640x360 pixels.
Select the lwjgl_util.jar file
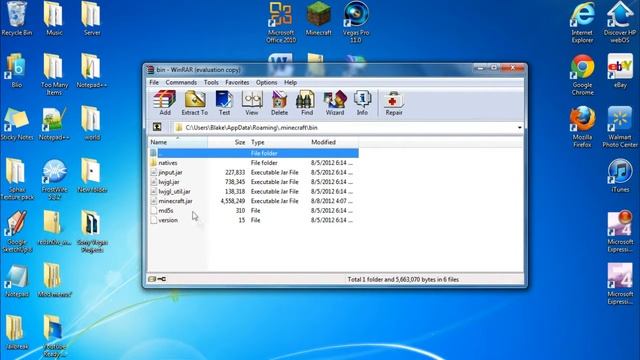point(253,191)
